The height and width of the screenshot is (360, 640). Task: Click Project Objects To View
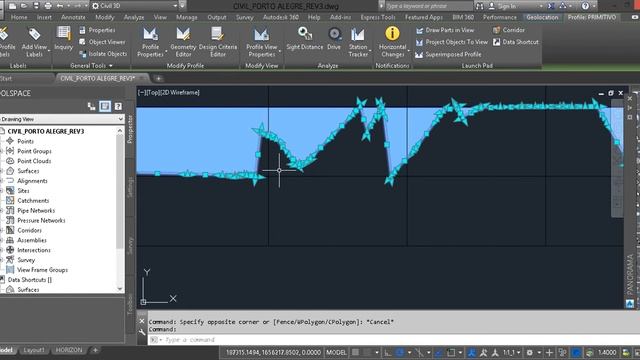click(452, 42)
